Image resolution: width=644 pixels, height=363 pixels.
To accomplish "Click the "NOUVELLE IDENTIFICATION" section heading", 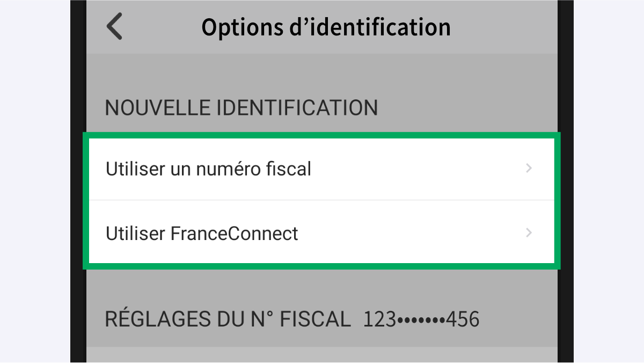I will [x=241, y=108].
